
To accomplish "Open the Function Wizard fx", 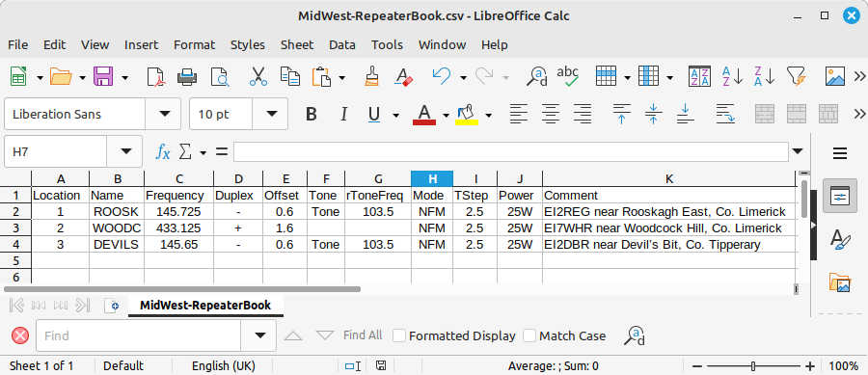I will (163, 151).
